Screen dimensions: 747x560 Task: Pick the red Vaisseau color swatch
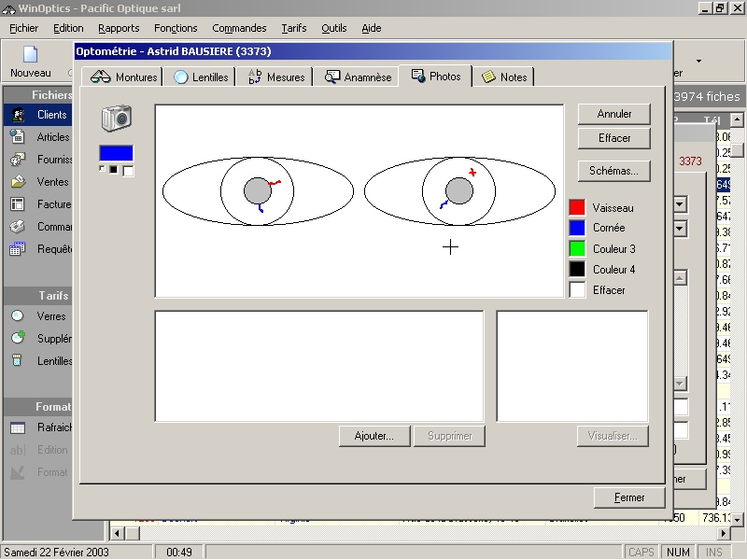click(x=577, y=207)
